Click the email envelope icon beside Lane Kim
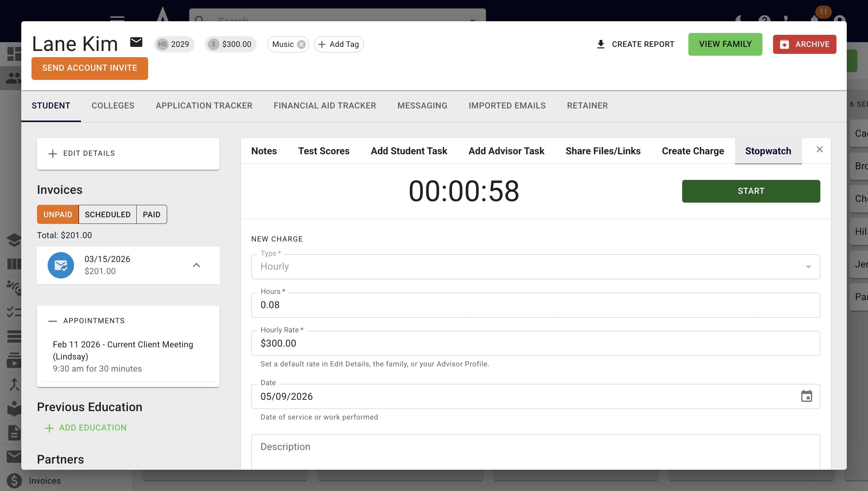The image size is (868, 491). tap(136, 42)
